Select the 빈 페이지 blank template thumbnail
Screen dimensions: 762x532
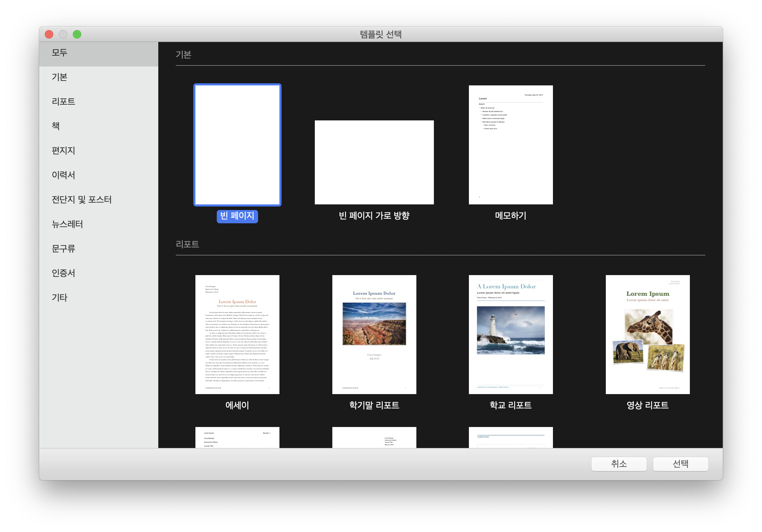coord(237,145)
